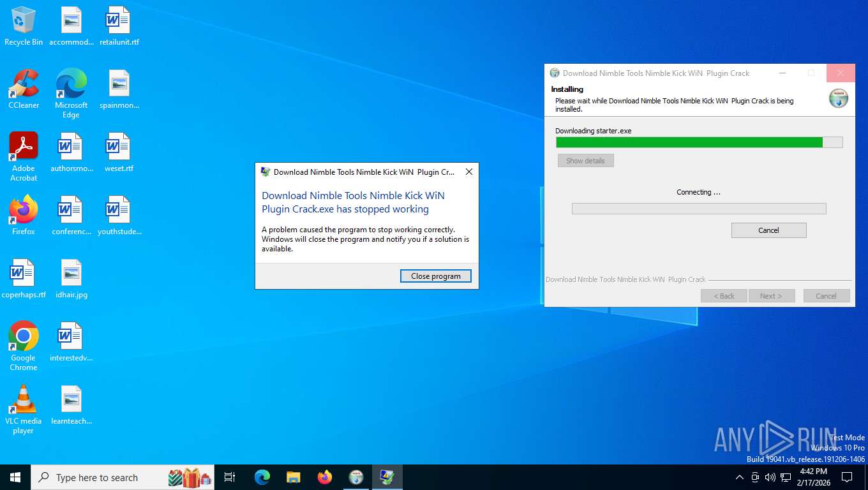
Task: Open the youthstude... document icon
Action: pos(119,216)
